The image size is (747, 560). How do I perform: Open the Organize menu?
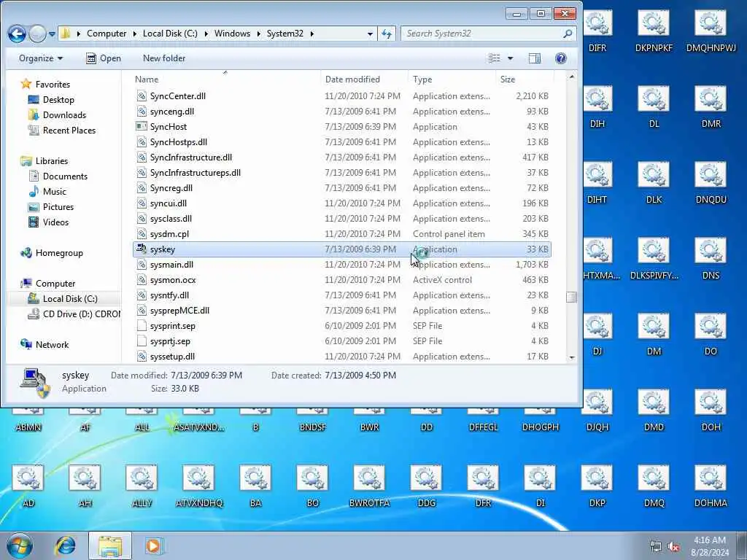click(x=41, y=58)
